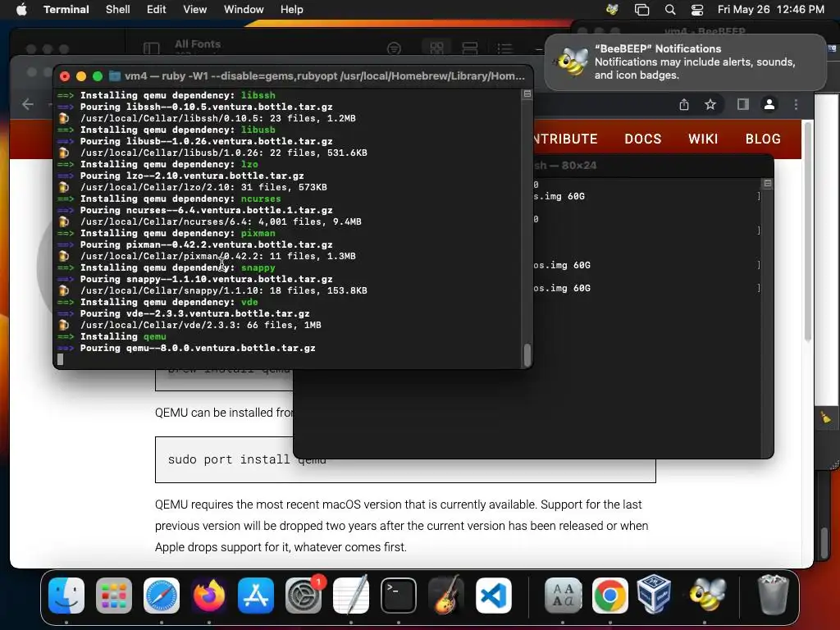840x630 pixels.
Task: Open Control Center in menu bar
Action: coord(697,9)
